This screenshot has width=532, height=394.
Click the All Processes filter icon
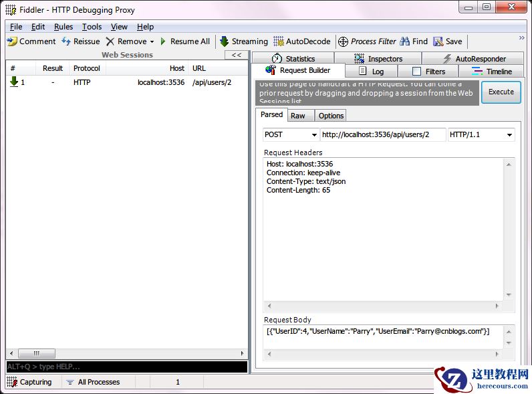[70, 382]
